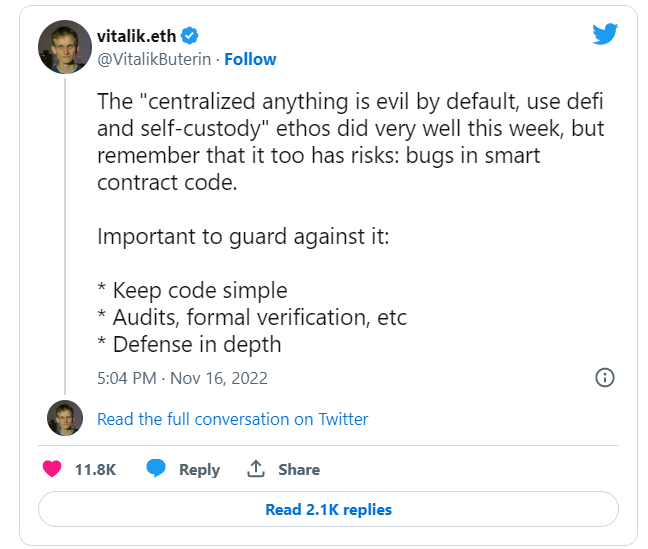Like the tweet with the heart icon
The image size is (648, 549).
pos(54,469)
